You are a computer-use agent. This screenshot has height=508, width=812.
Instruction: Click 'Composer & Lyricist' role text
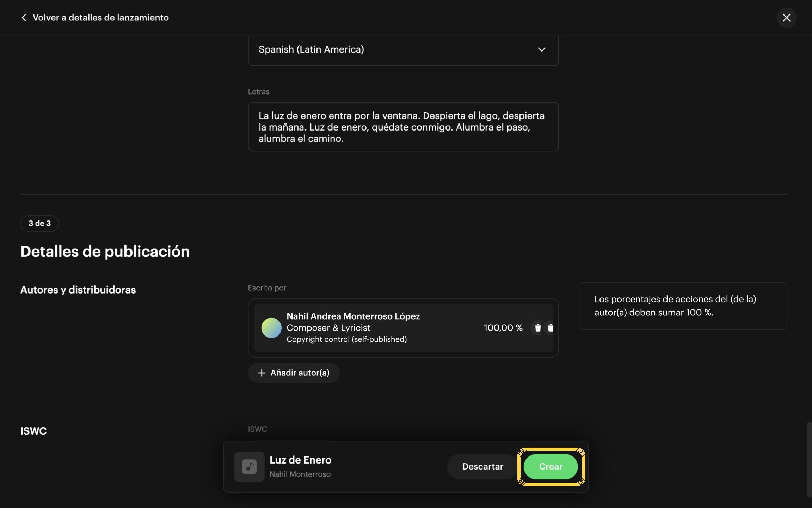tap(328, 328)
